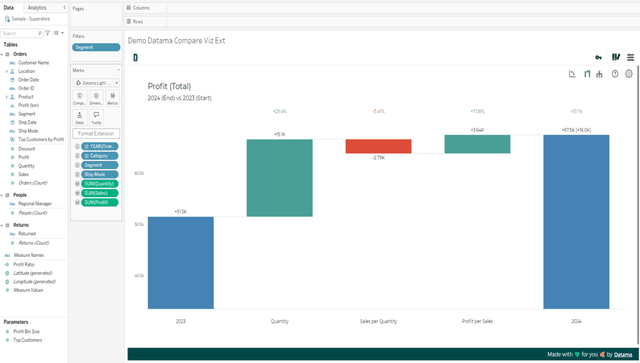The height and width of the screenshot is (363, 640).
Task: Select the Data tab
Action: coord(8,8)
